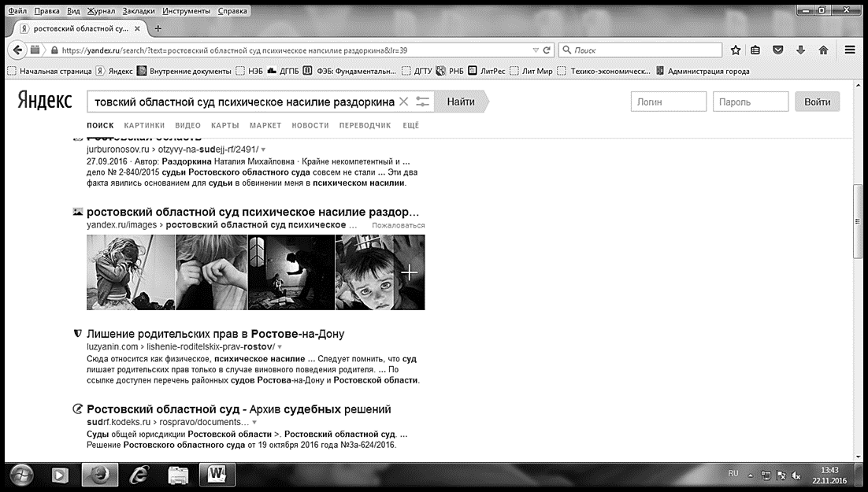The width and height of the screenshot is (868, 492).
Task: Open the Журнал menu
Action: tap(101, 10)
